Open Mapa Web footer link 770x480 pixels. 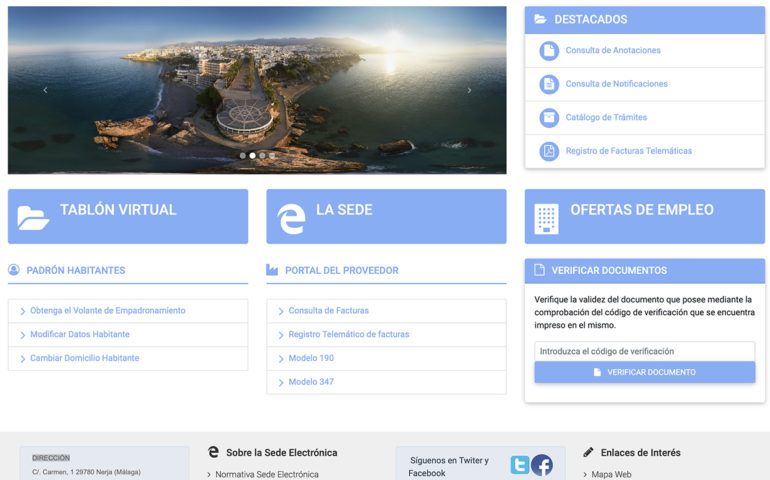pos(611,474)
